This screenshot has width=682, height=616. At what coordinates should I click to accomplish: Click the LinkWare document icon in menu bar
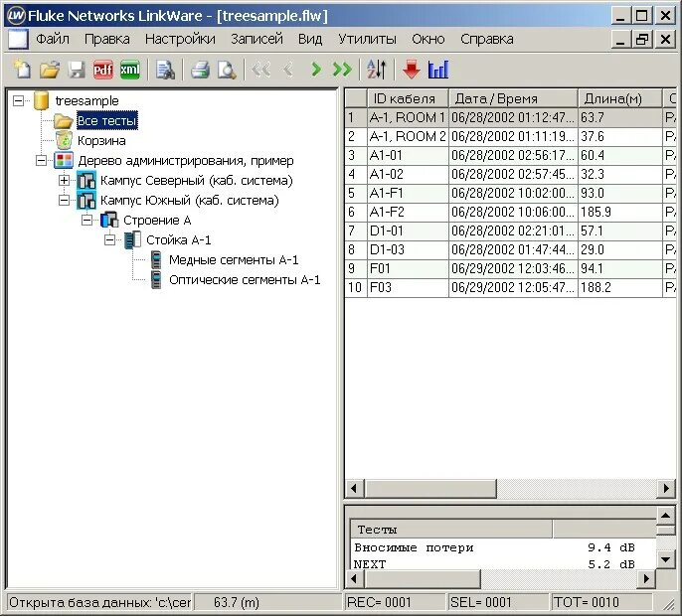(x=18, y=40)
